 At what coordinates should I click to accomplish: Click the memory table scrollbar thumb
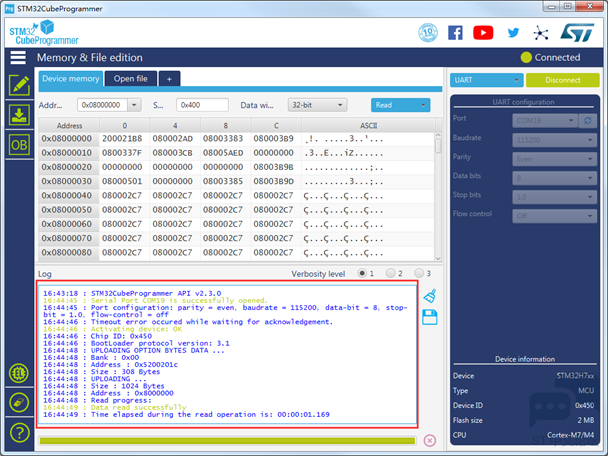[x=438, y=146]
